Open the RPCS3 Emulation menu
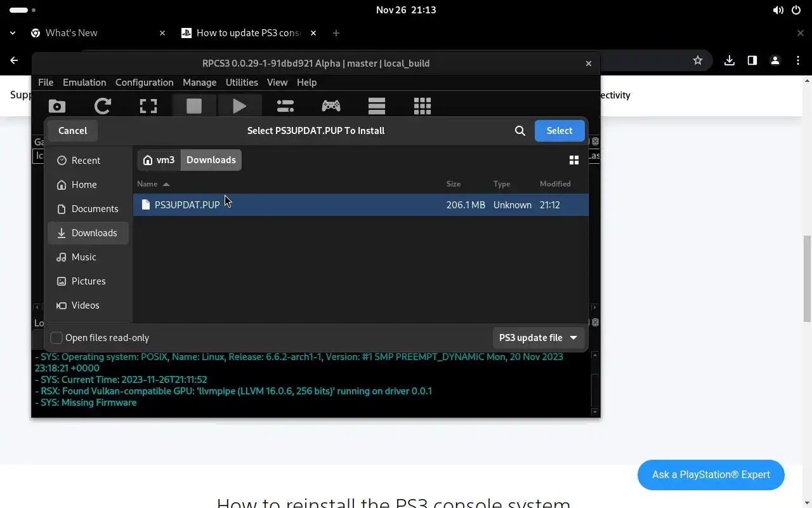 tap(84, 83)
